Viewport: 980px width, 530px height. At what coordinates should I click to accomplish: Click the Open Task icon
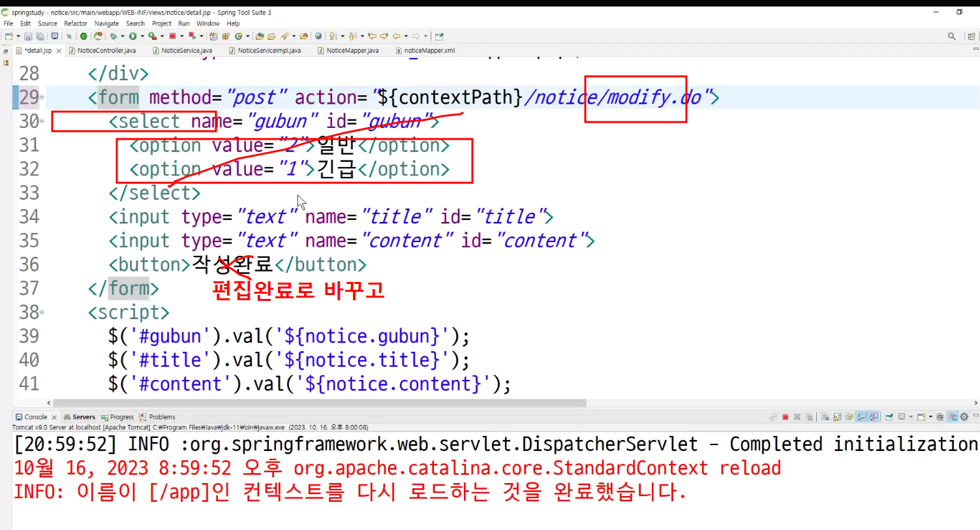click(x=271, y=36)
